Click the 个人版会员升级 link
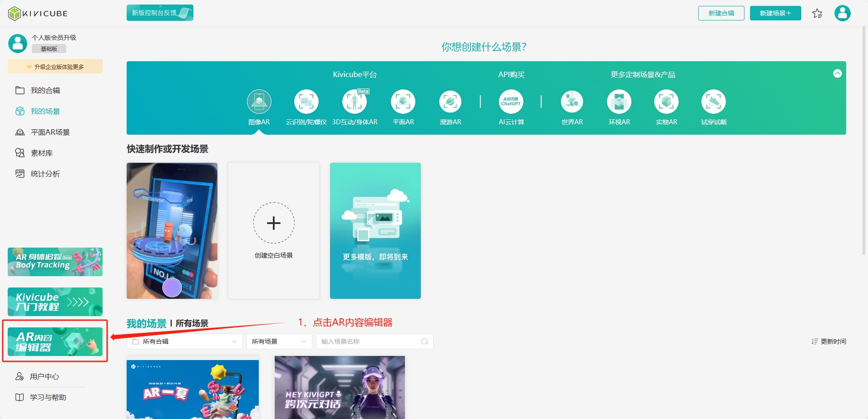This screenshot has height=419, width=868. (x=54, y=38)
